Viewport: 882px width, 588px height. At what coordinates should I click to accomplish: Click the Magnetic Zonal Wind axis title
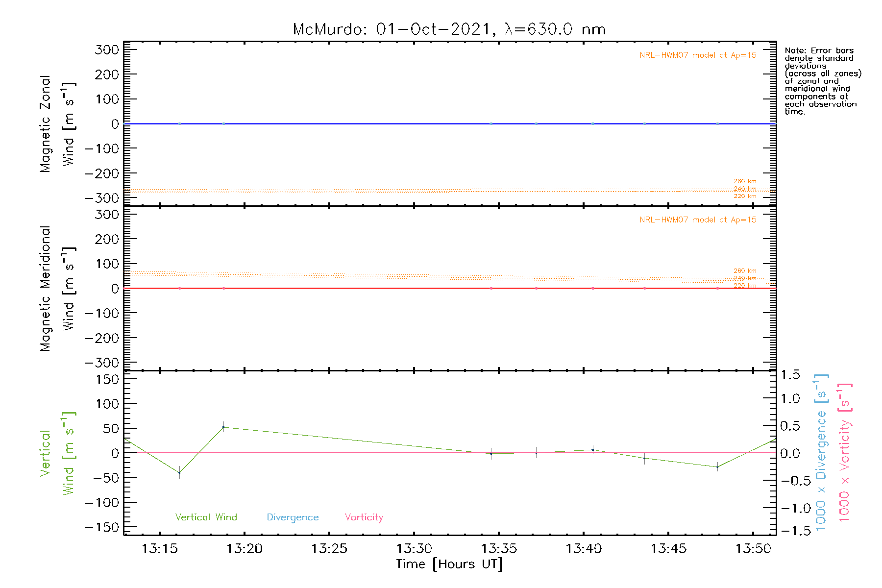coord(57,124)
